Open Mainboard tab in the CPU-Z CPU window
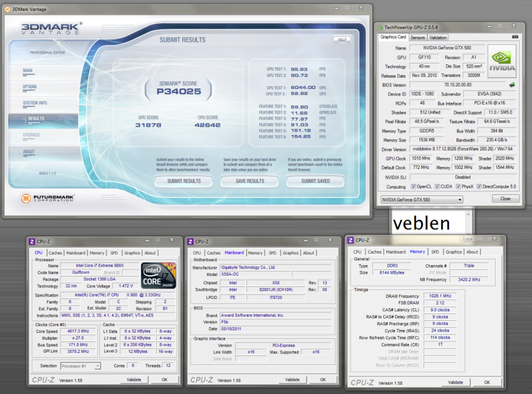This screenshot has width=532, height=394. pyautogui.click(x=75, y=253)
